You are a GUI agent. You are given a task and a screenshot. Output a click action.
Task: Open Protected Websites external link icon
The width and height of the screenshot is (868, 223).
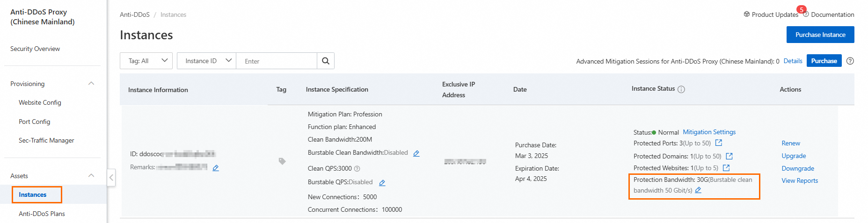(x=726, y=167)
